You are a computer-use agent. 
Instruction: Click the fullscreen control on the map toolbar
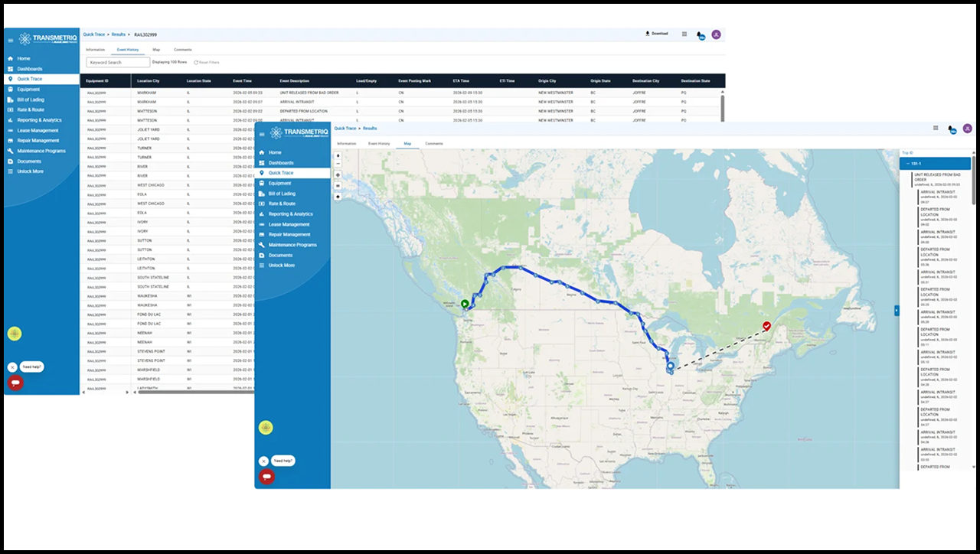coord(338,185)
